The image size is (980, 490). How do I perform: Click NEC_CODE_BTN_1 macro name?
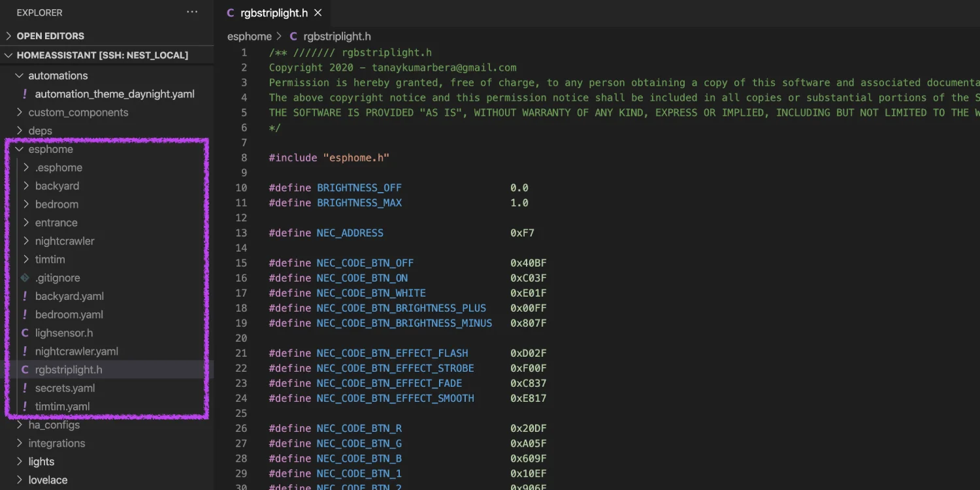pos(359,473)
